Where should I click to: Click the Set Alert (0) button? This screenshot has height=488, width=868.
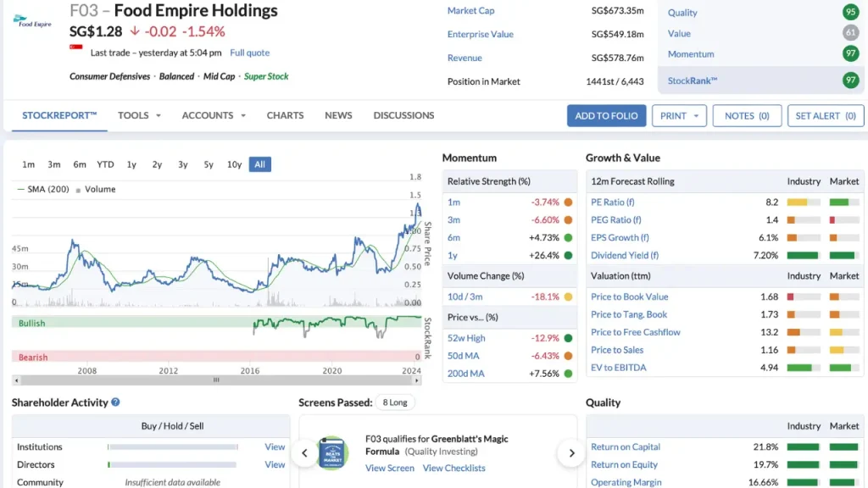tap(826, 115)
